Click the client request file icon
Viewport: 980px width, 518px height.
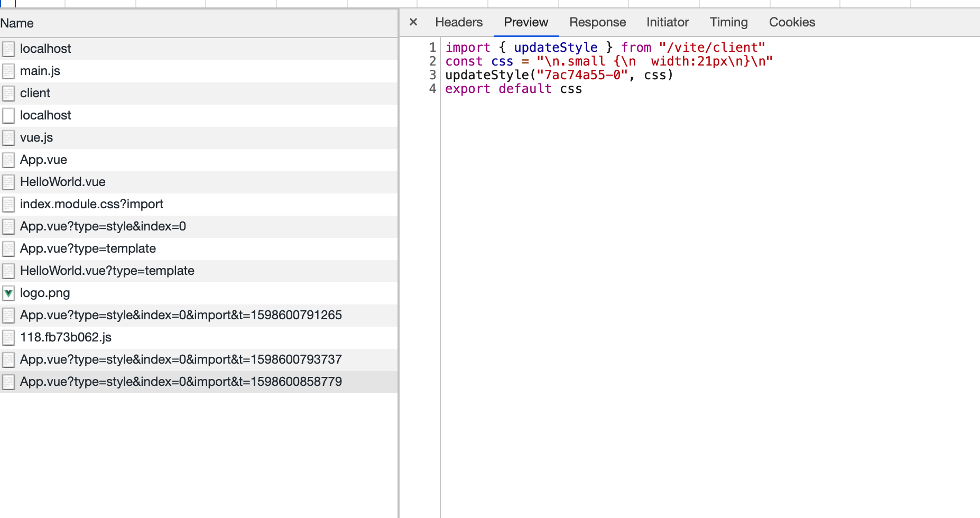pos(8,94)
